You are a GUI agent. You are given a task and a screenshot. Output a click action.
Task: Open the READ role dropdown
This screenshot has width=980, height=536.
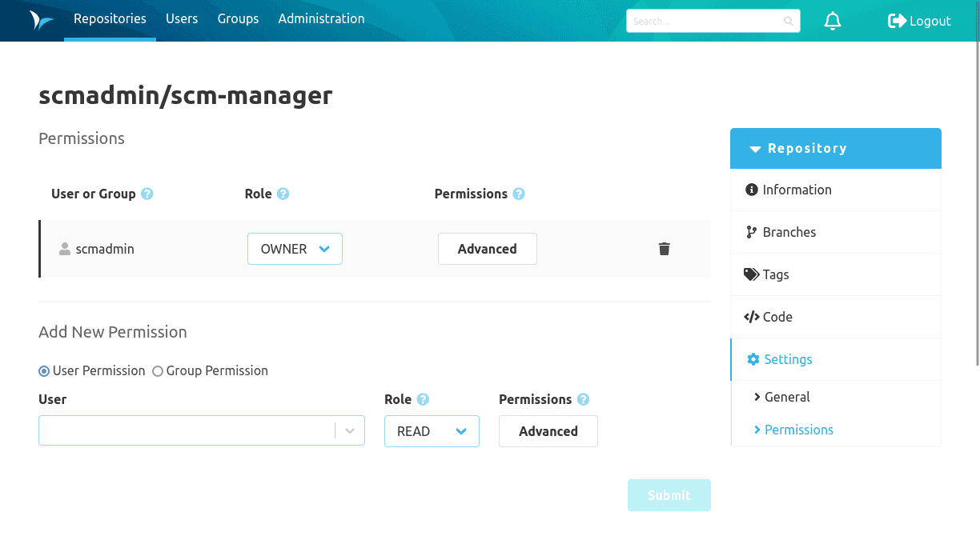click(x=432, y=431)
